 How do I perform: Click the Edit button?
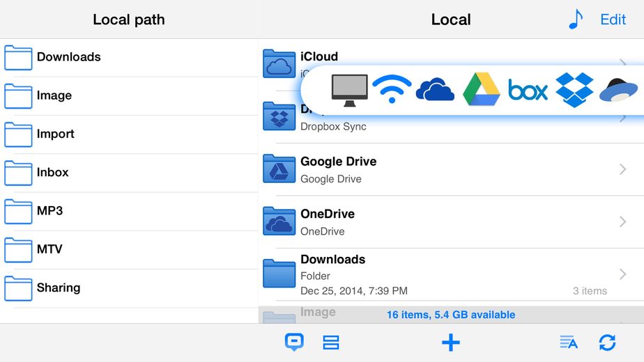(613, 19)
